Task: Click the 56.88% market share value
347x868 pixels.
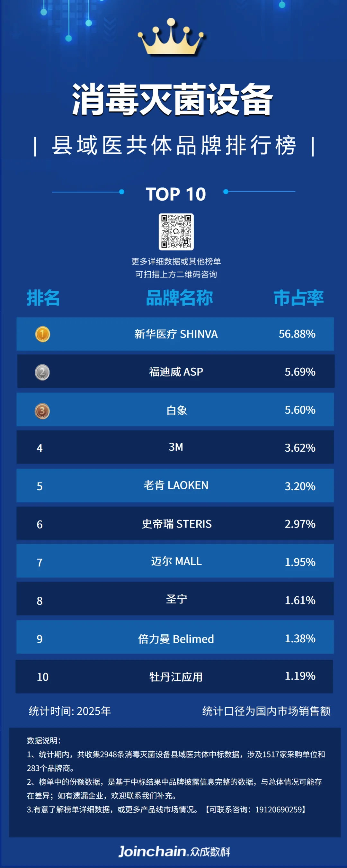Action: tap(297, 334)
